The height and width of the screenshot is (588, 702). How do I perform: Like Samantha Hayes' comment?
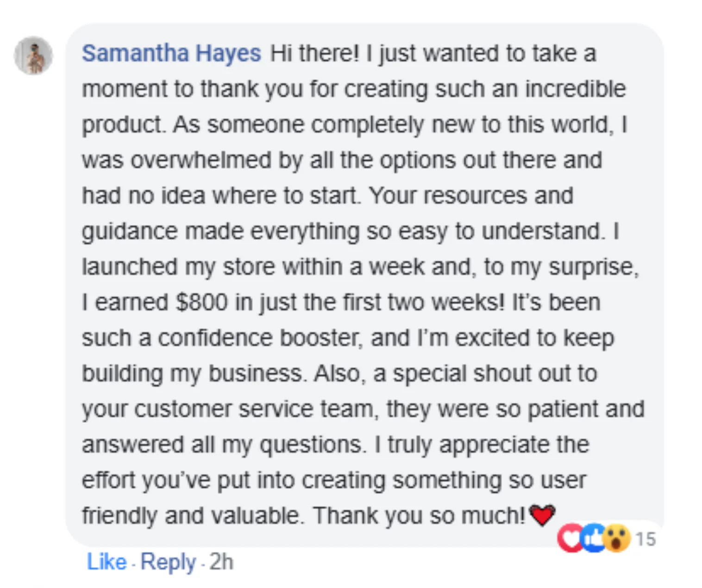click(107, 562)
